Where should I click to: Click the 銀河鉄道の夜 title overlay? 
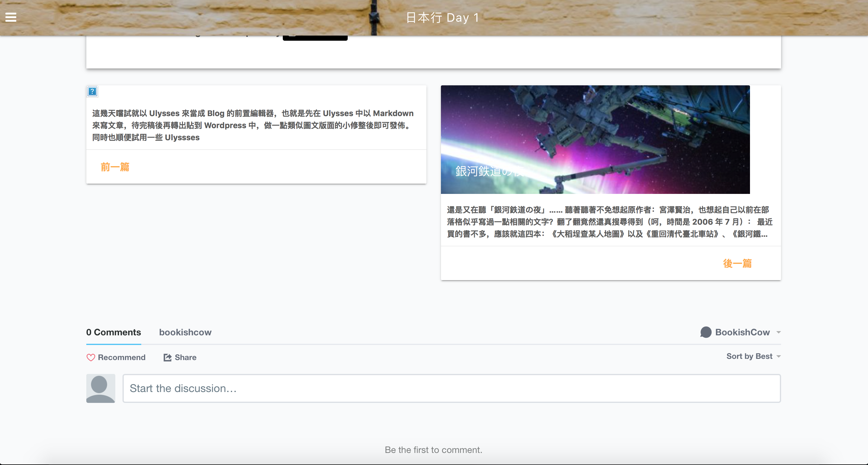pos(489,171)
